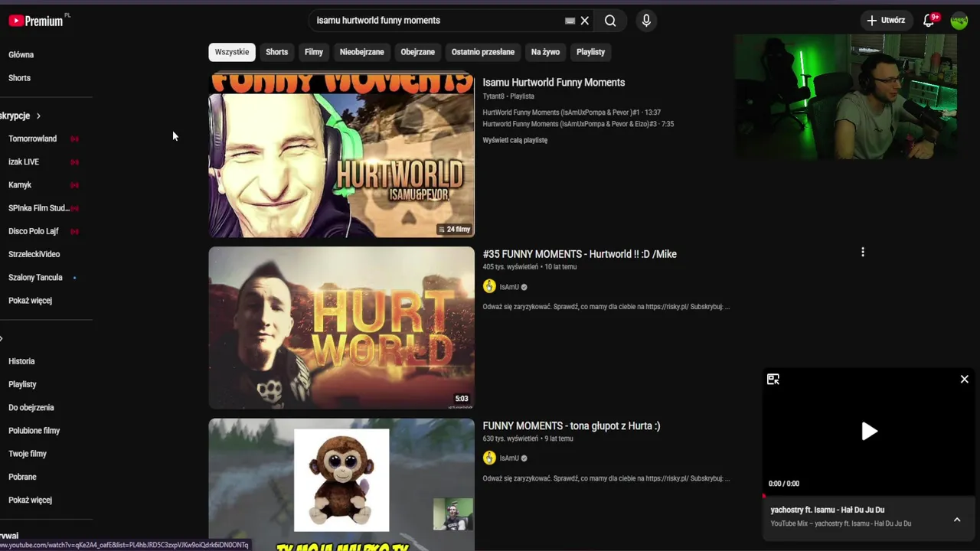
Task: Select the Shorts filter chip
Action: pos(276,52)
